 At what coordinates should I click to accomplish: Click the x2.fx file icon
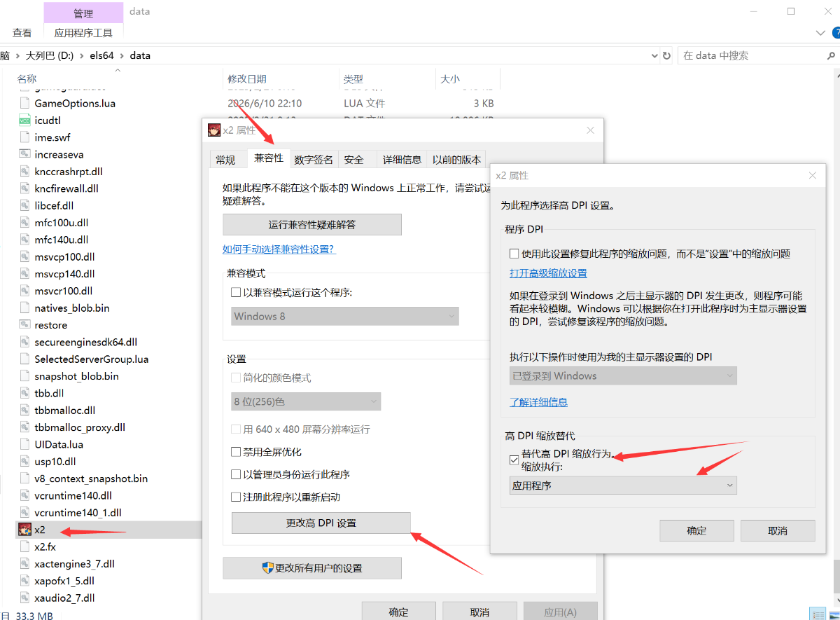[24, 546]
